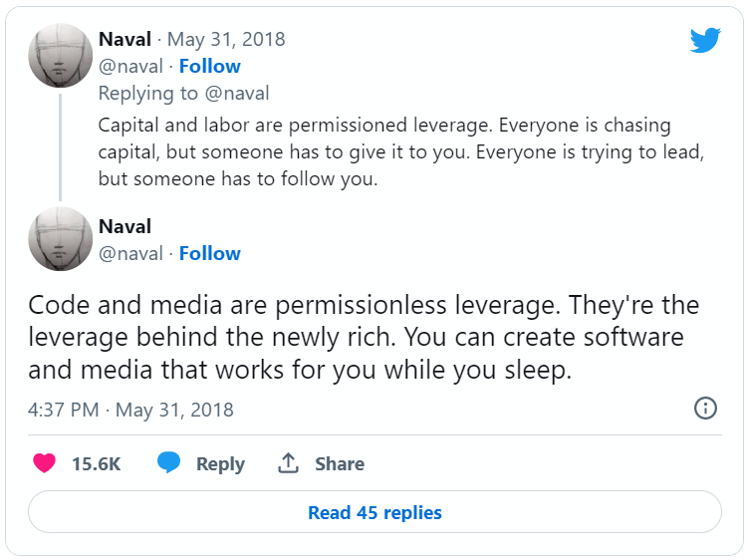Click the May 31, 2018 date in header
The width and height of the screenshot is (748, 560).
click(x=226, y=40)
